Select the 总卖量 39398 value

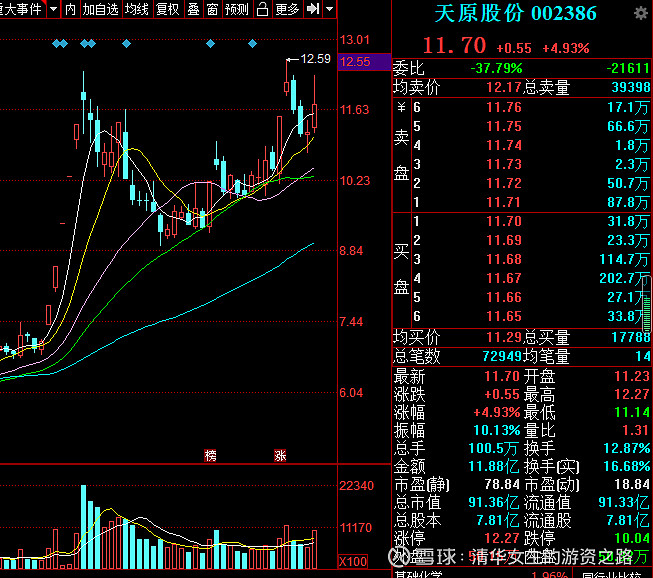[x=631, y=87]
